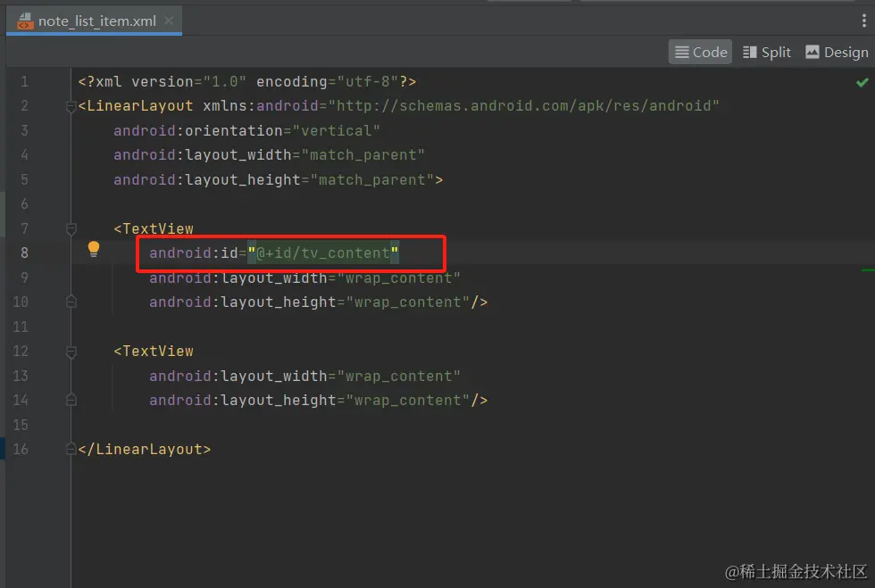
Task: Collapse the LinearLayout tag fold on line 2
Action: tap(71, 106)
